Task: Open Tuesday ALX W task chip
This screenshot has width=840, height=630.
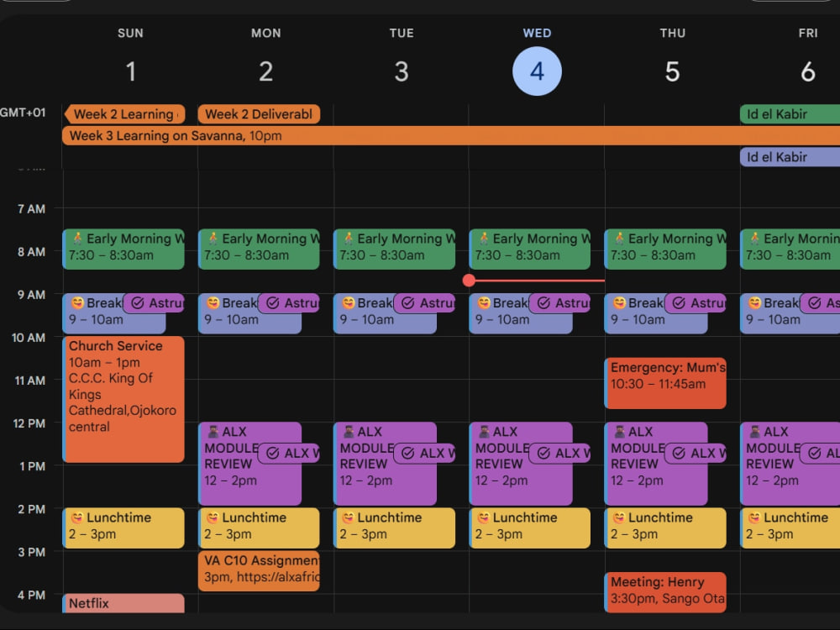Action: (x=425, y=454)
